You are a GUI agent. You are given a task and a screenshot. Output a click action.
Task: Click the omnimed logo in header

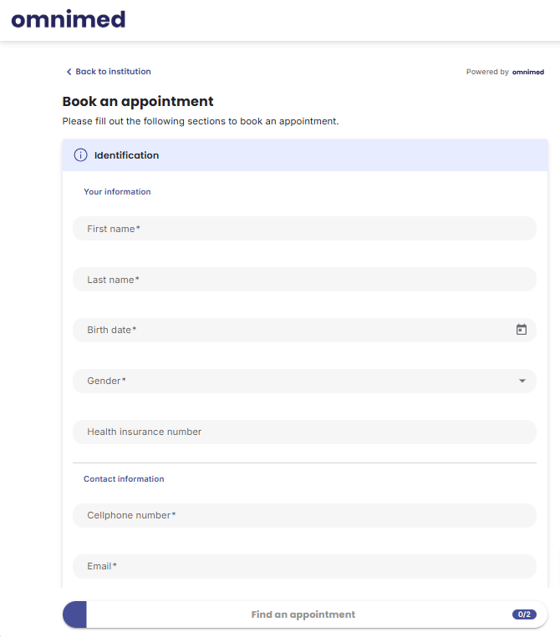[68, 20]
